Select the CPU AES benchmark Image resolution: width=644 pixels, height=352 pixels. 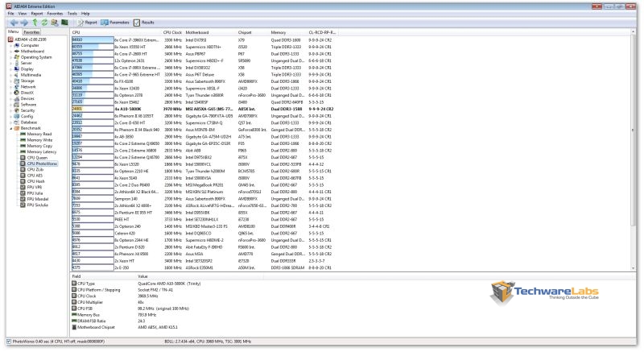[35, 176]
